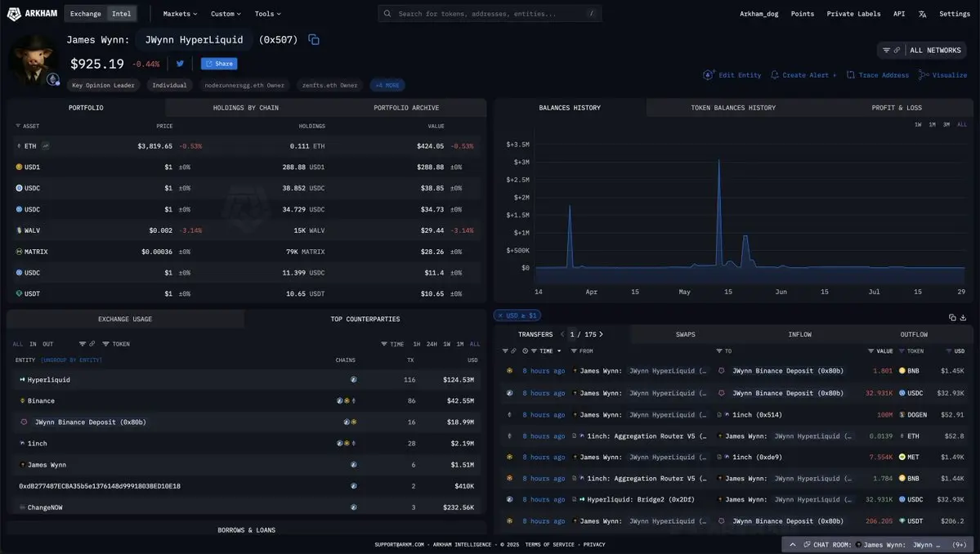Screen dimensions: 980x554
Task: Click the translate language icon
Action: 922,14
